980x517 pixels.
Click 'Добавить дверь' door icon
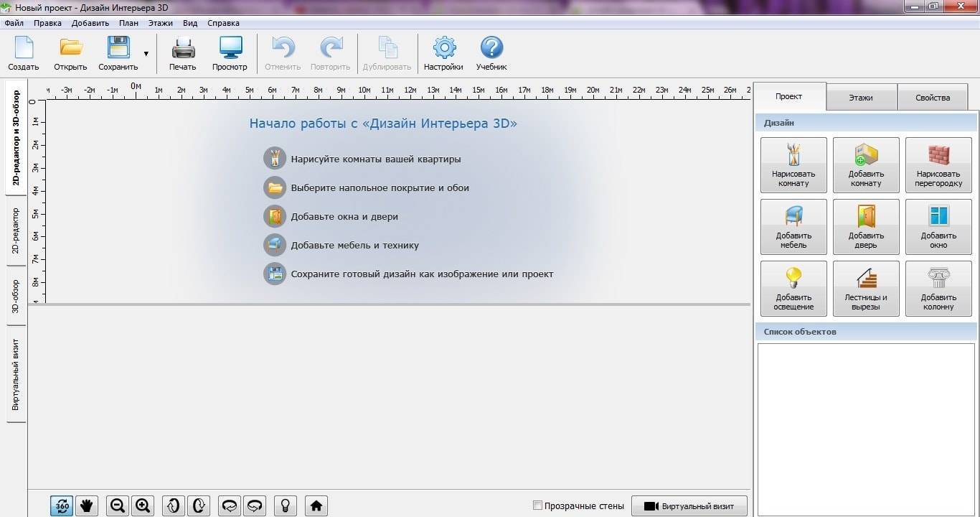coord(866,226)
